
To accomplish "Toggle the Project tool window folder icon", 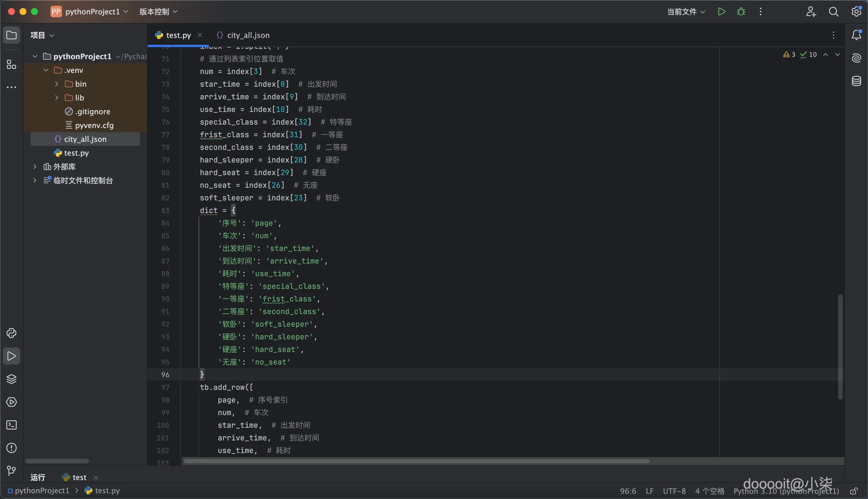I will pos(11,35).
